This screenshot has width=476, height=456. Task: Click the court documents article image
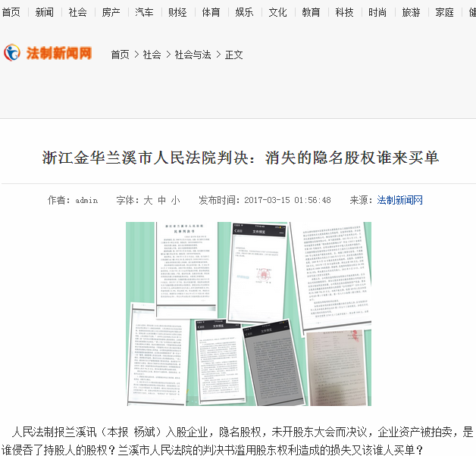(248, 314)
